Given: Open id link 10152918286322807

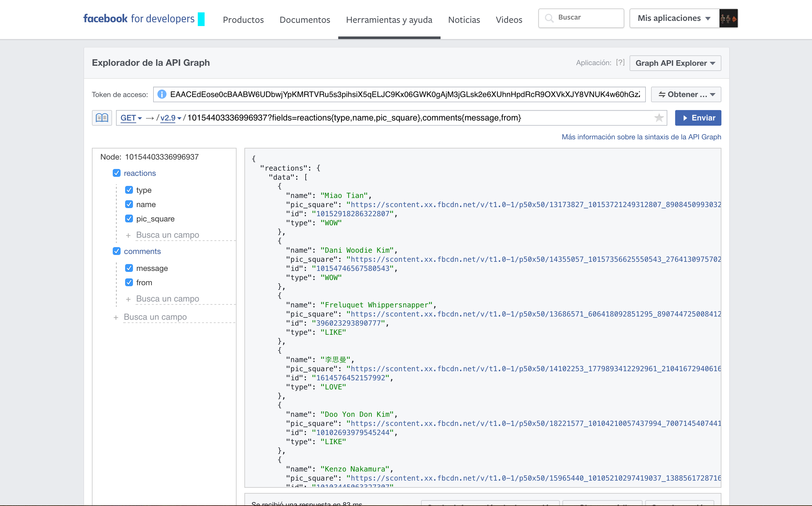Looking at the screenshot, I should 353,214.
